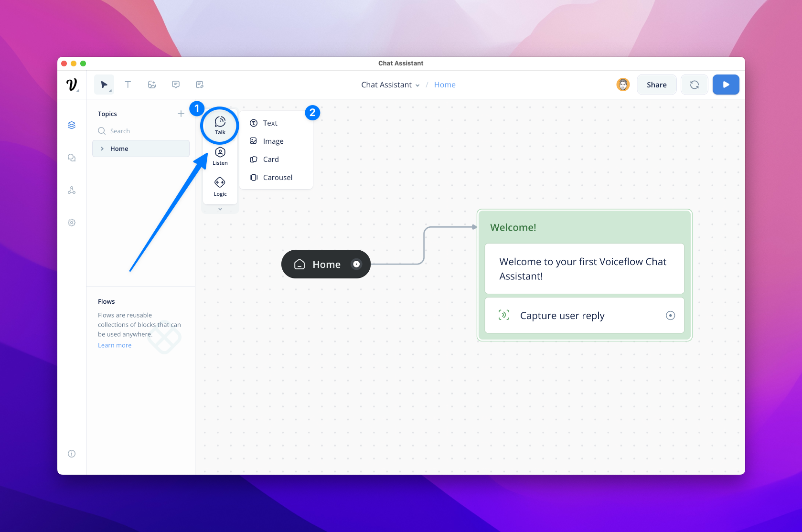Click the Topics search field

(x=141, y=131)
